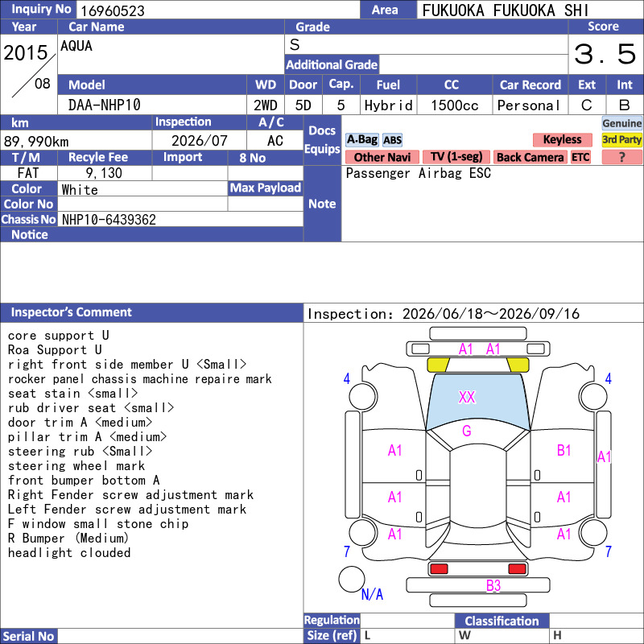The image size is (644, 644).
Task: Click inspection date 2026/07
Action: click(199, 141)
